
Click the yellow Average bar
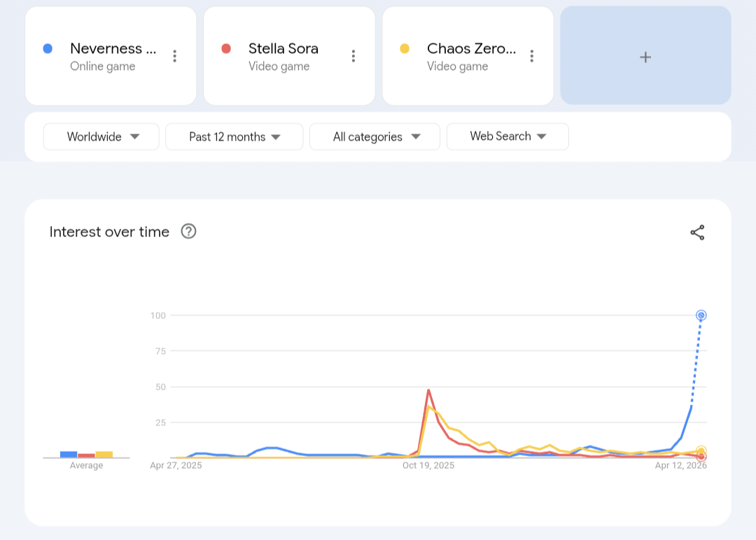point(104,455)
